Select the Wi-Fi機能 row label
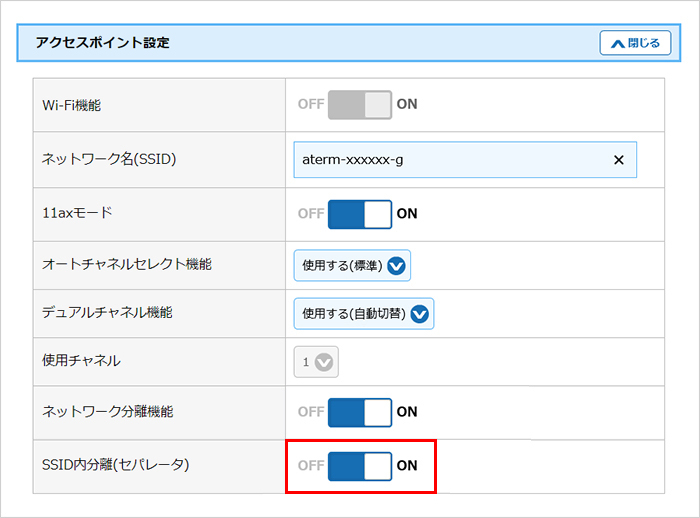700x518 pixels. coord(71,104)
